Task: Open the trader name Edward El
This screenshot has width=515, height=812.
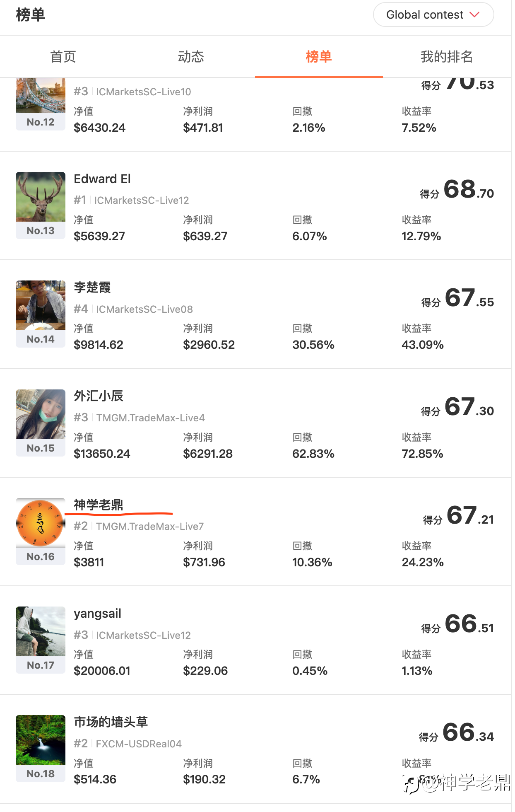Action: click(x=102, y=179)
